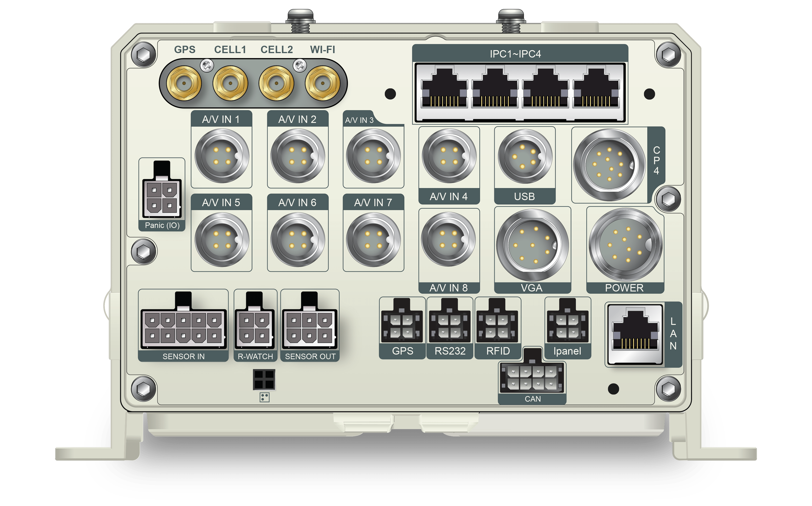Click the CAN 8-pin socket
The width and height of the screenshot is (812, 506).
coord(532,371)
